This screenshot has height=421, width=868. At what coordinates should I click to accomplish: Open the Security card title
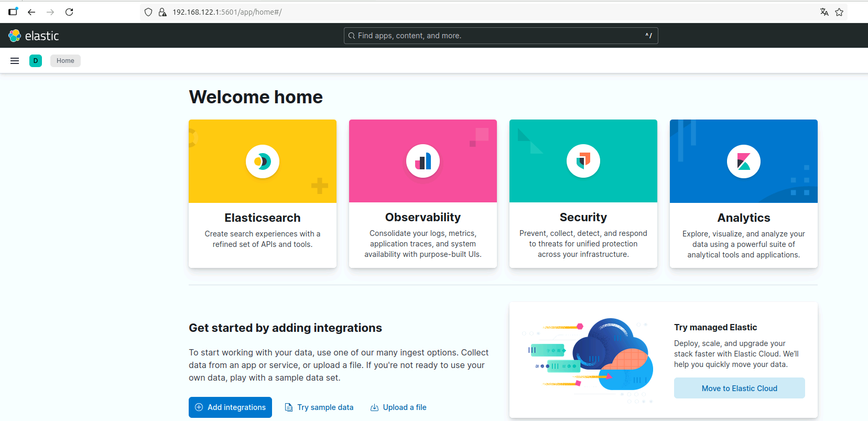[583, 217]
